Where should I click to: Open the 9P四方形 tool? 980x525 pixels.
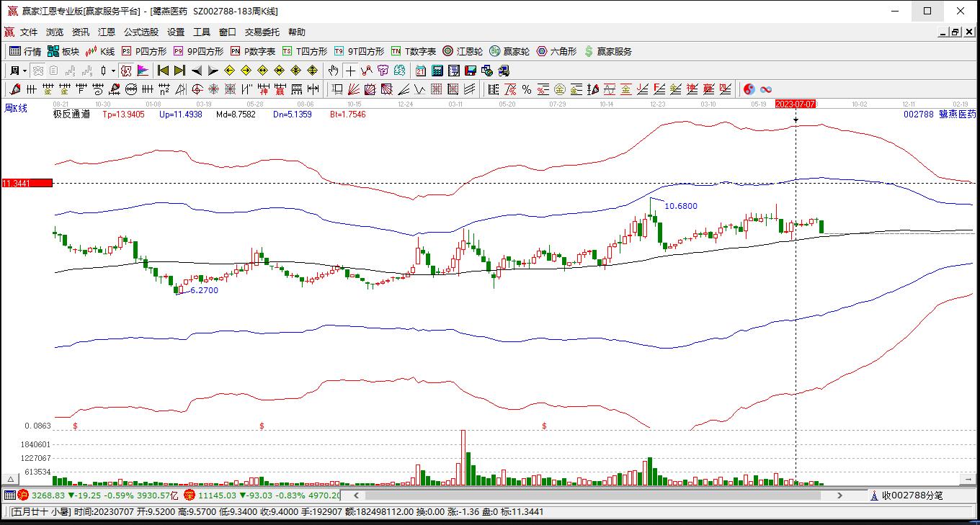point(198,51)
